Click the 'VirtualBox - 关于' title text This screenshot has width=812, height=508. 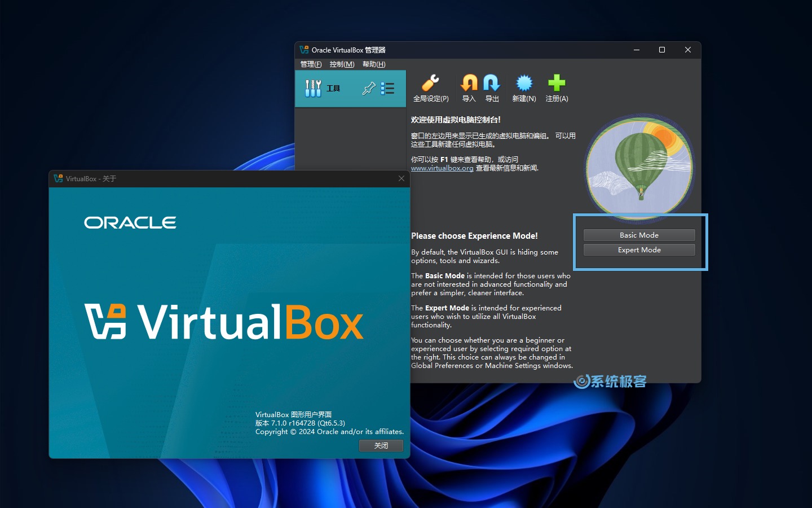[x=91, y=178]
